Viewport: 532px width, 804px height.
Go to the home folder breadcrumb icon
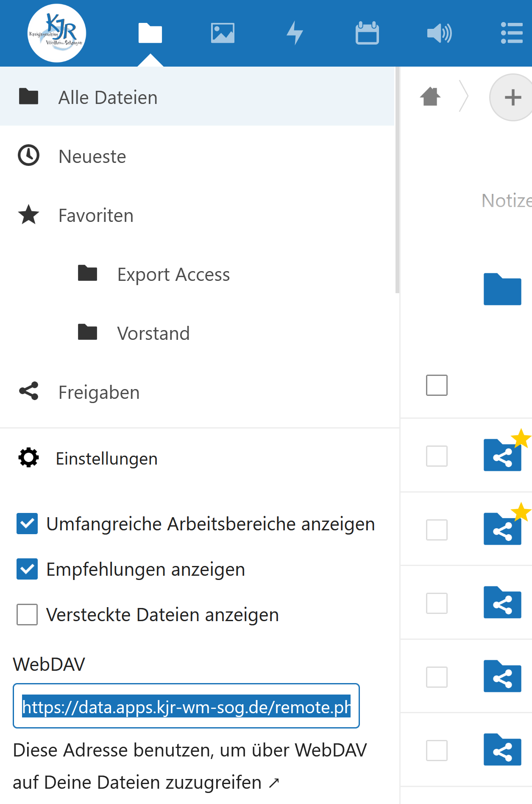(x=430, y=97)
